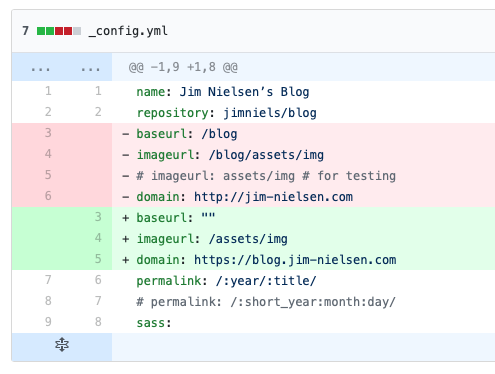
Task: Click line 'permalink: /:year/:title/'
Action: [226, 281]
